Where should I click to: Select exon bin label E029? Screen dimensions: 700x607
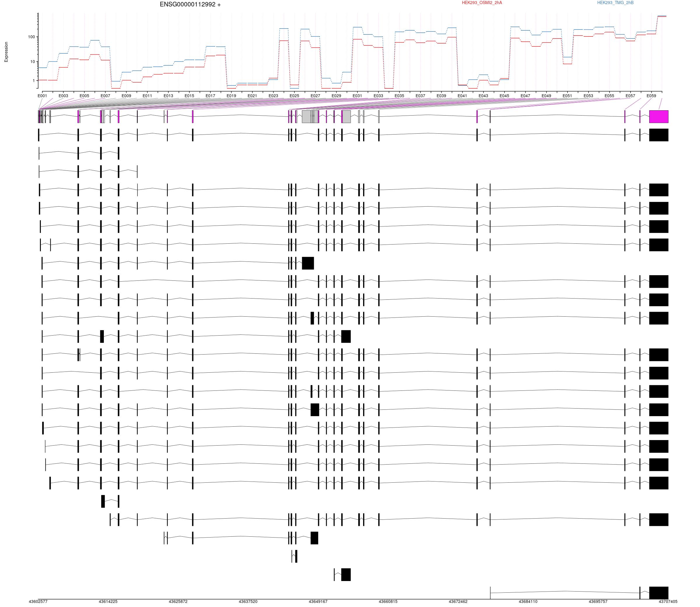pos(336,96)
